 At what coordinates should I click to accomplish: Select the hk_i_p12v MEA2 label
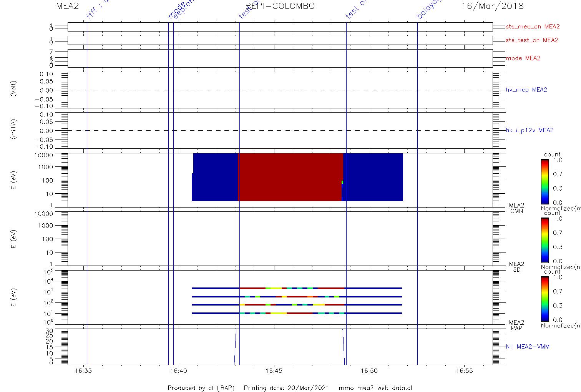[530, 131]
